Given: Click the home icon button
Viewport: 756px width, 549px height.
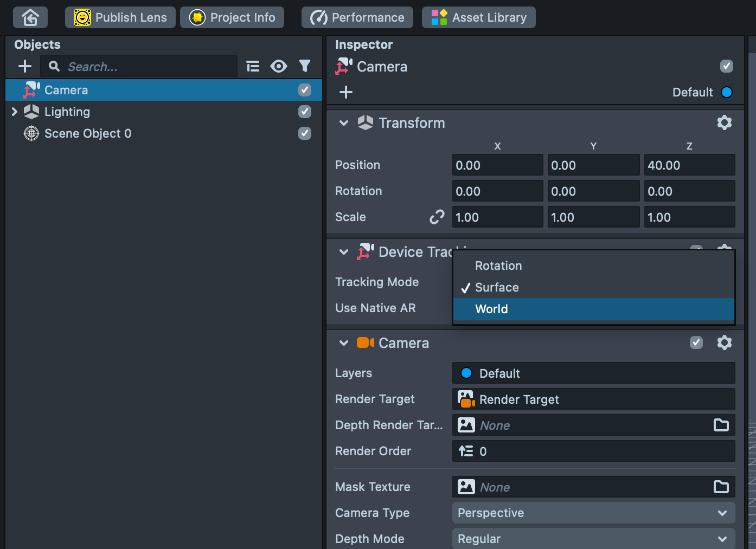Looking at the screenshot, I should tap(30, 17).
